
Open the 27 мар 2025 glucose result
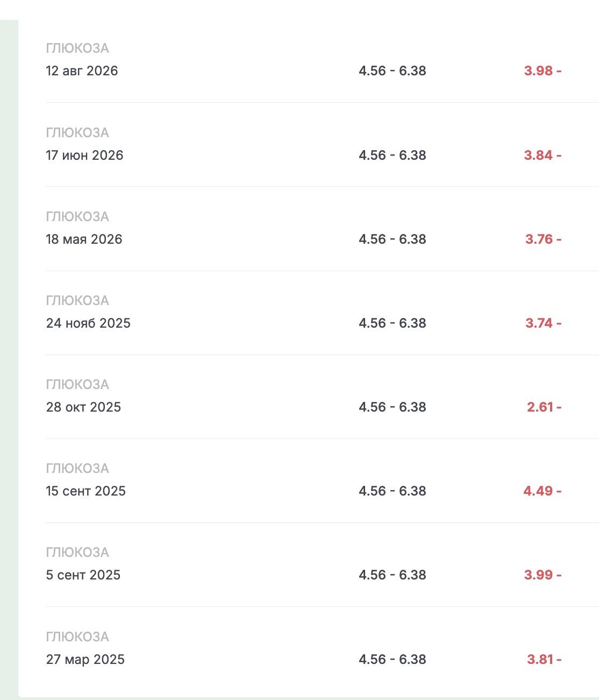coord(322,649)
